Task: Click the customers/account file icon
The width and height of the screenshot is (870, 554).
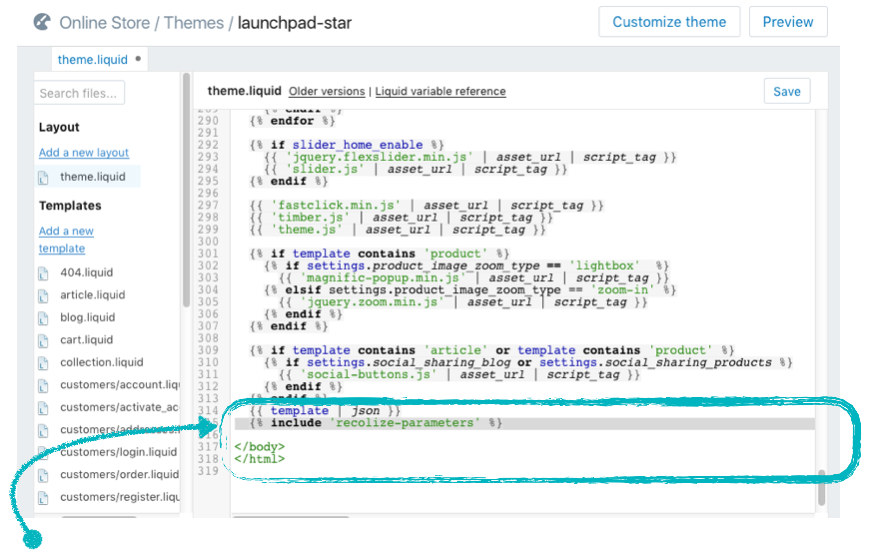Action: [43, 385]
